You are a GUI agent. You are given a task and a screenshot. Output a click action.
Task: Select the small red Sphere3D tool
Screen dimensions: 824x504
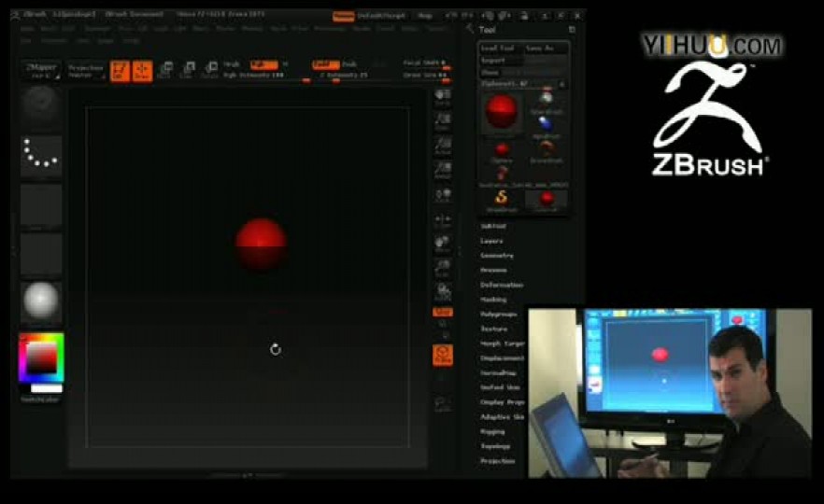[502, 151]
